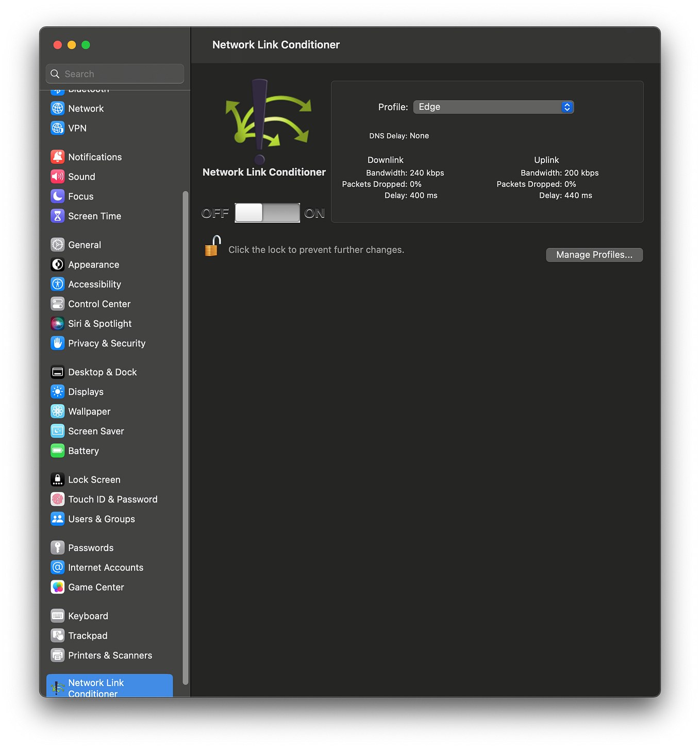The height and width of the screenshot is (749, 700).
Task: Open Notifications settings via its bell icon
Action: tap(57, 156)
